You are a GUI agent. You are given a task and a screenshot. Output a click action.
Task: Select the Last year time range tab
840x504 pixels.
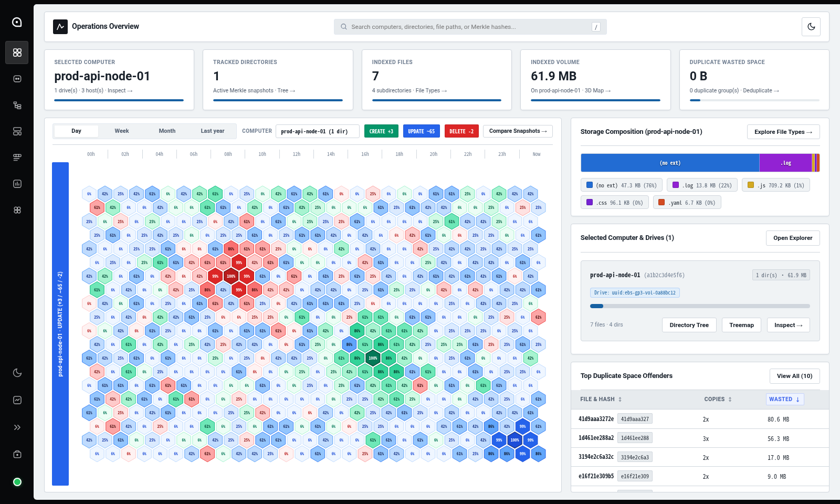[x=213, y=131]
